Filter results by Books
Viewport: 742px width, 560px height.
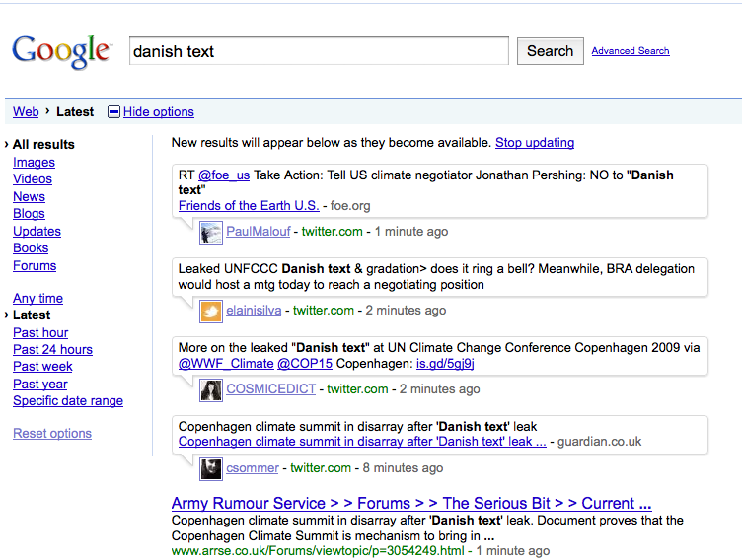(31, 248)
